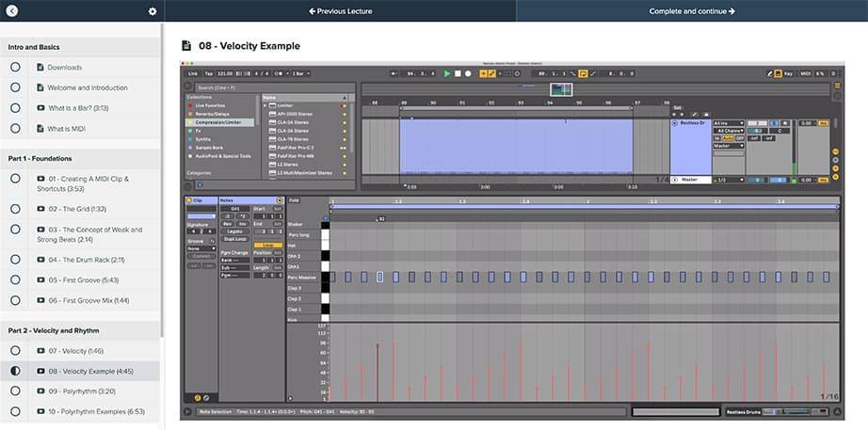Click the browser Search field

pyautogui.click(x=275, y=88)
